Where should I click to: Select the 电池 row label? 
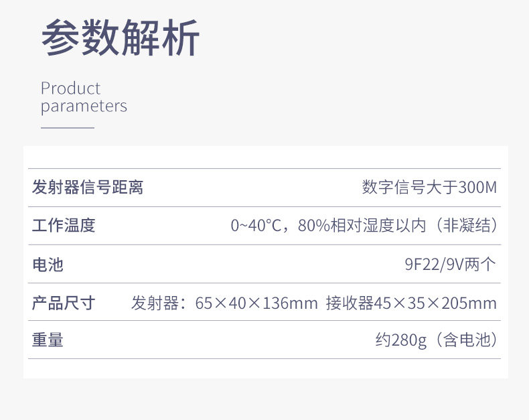(48, 265)
